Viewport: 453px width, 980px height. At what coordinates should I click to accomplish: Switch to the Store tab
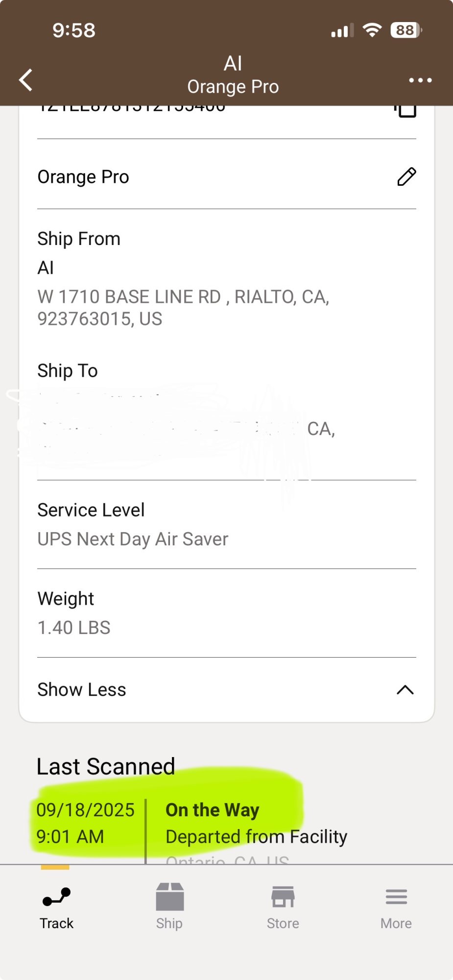(283, 923)
